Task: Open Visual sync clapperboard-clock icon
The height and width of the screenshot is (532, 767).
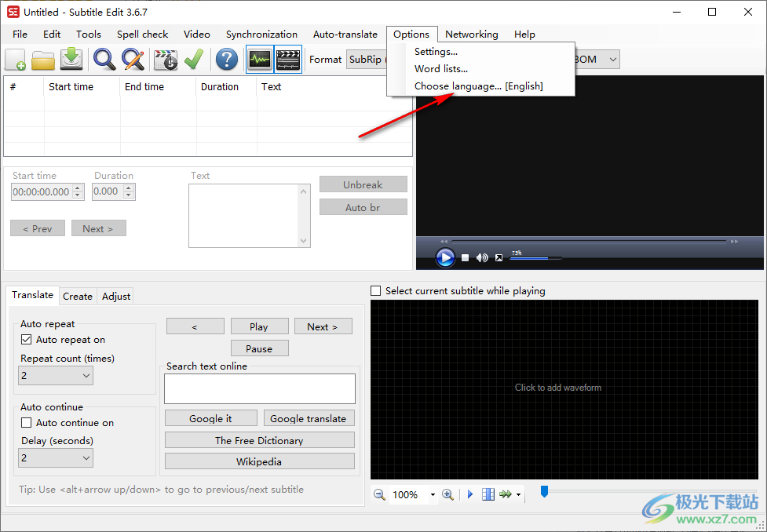Action: coord(166,60)
